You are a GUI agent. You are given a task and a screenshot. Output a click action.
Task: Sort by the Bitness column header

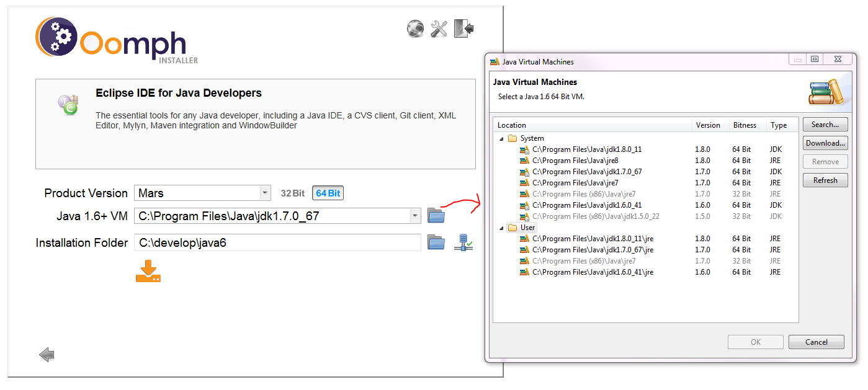(748, 125)
